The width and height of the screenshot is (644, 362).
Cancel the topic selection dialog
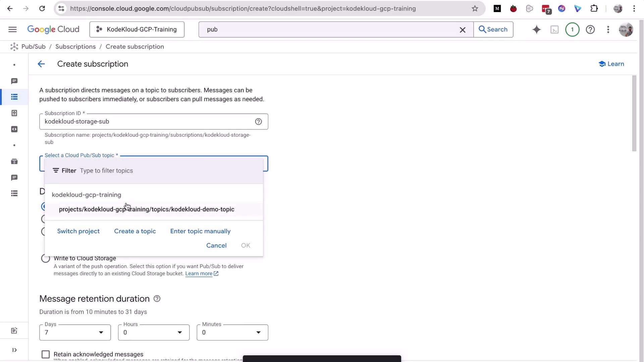[x=216, y=246]
